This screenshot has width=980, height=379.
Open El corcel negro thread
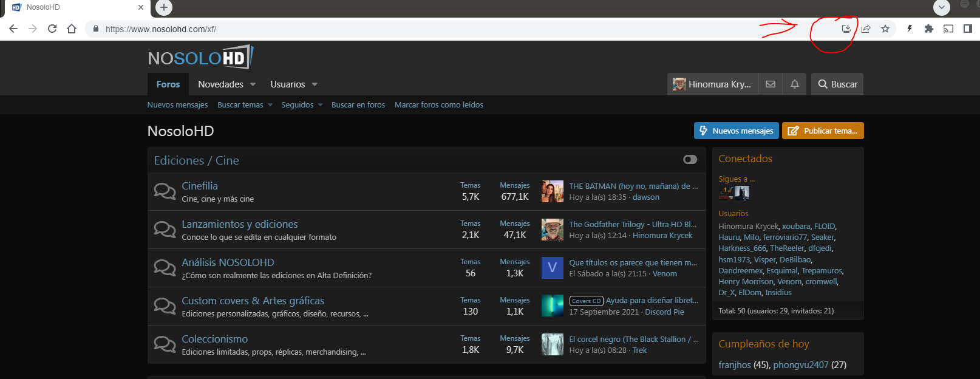tap(634, 339)
